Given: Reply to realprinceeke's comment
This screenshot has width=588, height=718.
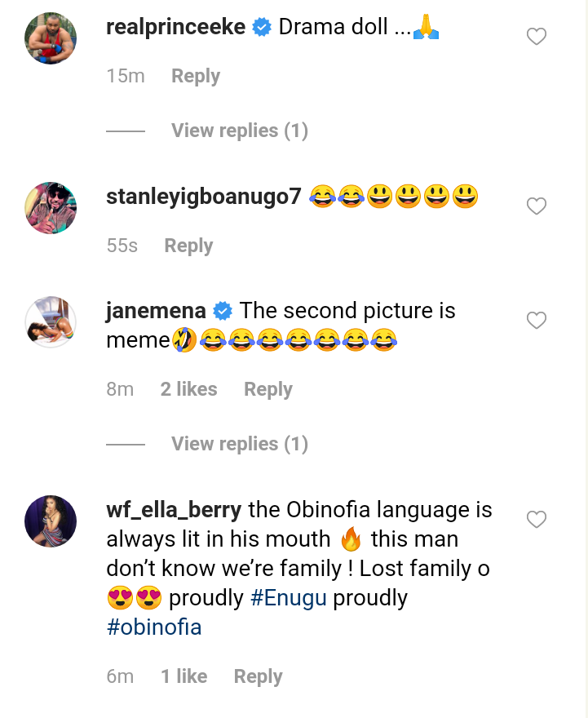Looking at the screenshot, I should (x=196, y=76).
